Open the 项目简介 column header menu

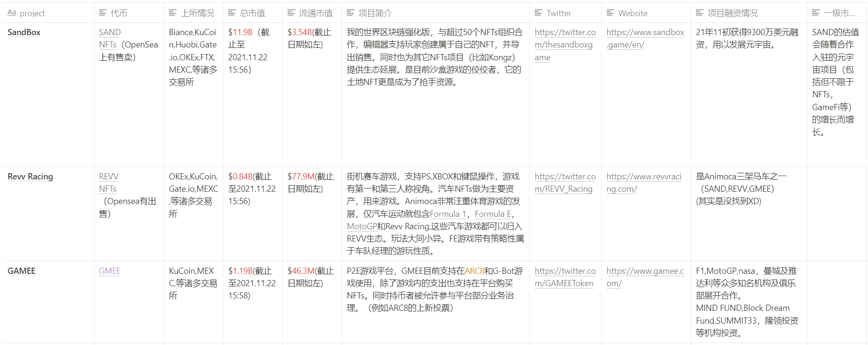435,13
